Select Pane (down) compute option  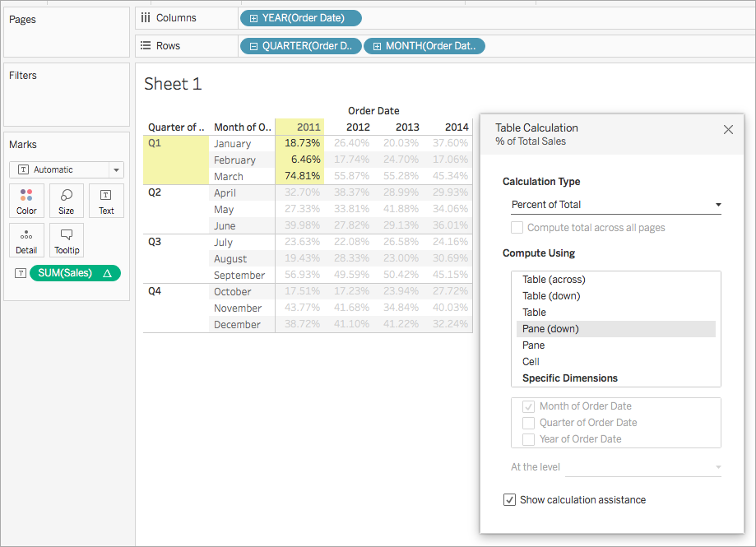tap(615, 329)
